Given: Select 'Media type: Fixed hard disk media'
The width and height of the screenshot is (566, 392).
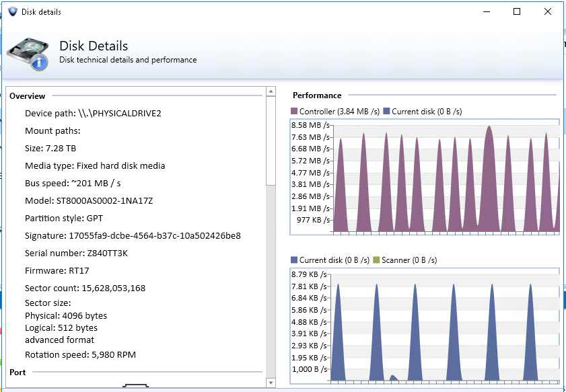Looking at the screenshot, I should click(x=95, y=166).
